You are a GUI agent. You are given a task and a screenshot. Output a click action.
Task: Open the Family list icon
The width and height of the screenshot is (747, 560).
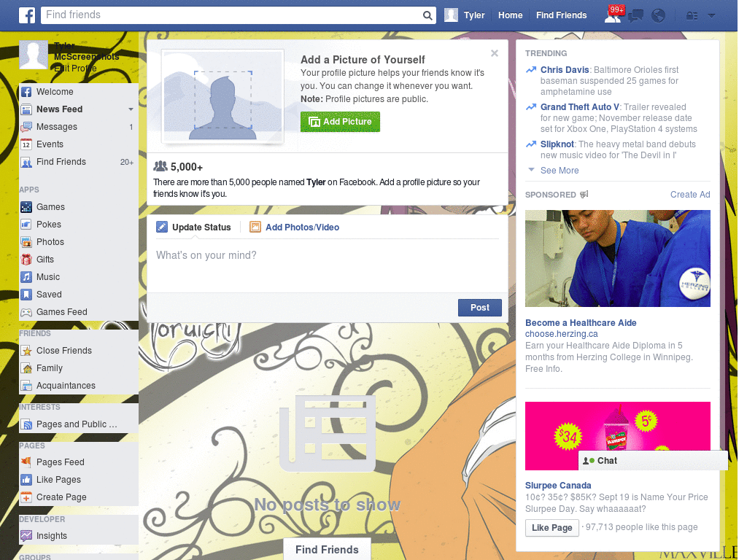point(26,368)
